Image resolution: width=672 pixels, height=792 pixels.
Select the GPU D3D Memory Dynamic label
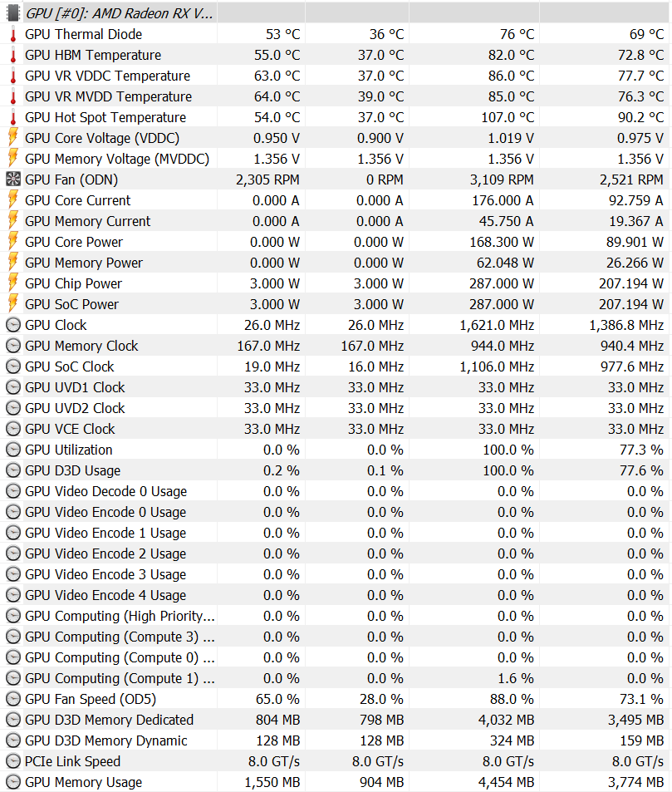click(106, 741)
